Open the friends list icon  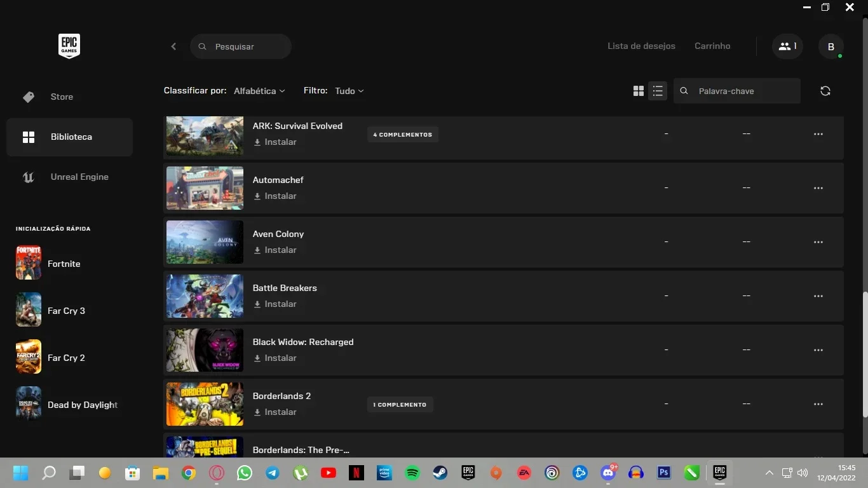[787, 46]
